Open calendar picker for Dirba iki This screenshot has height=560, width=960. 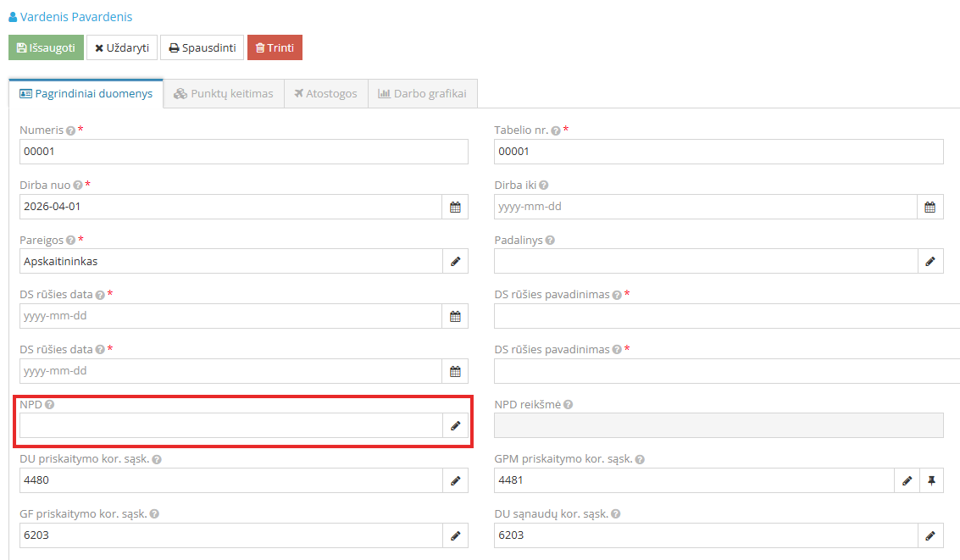coord(930,207)
